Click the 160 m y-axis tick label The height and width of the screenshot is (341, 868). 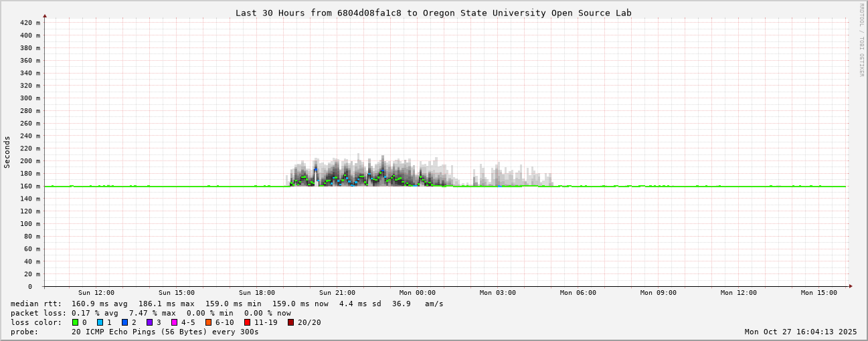29,186
